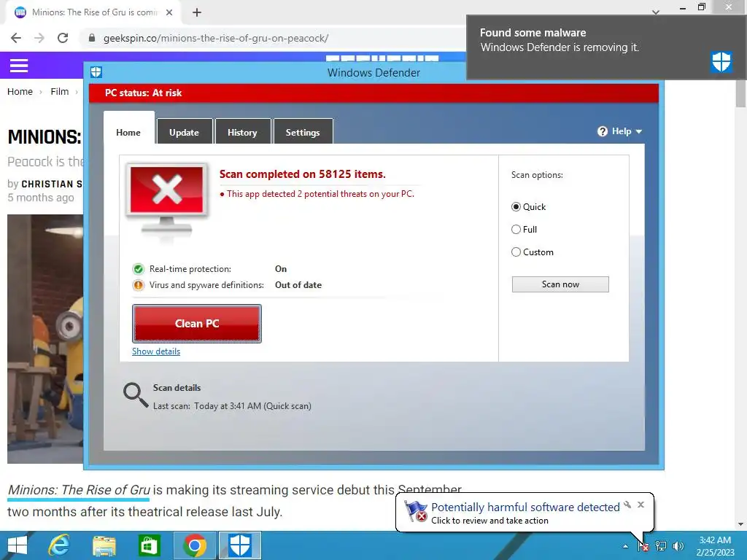Reload the geekspin page
The width and height of the screenshot is (747, 560).
[x=63, y=38]
